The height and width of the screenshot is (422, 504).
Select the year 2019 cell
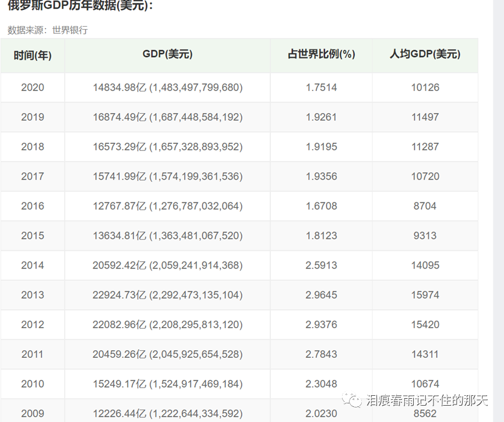coord(33,117)
